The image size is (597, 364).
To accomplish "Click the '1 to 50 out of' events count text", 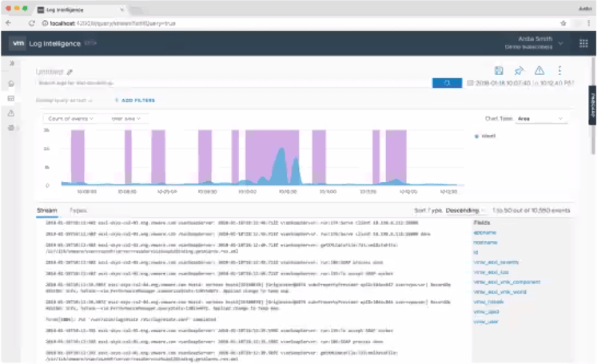I will coord(531,210).
